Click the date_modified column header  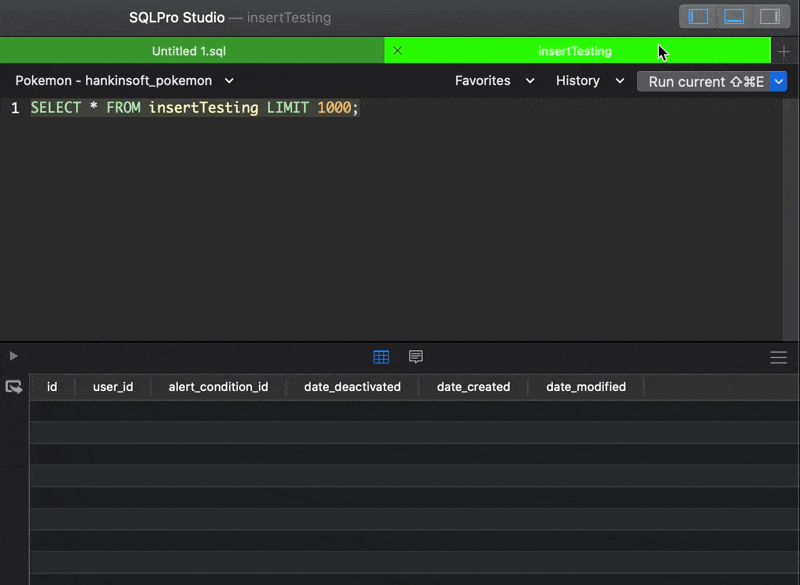point(586,387)
